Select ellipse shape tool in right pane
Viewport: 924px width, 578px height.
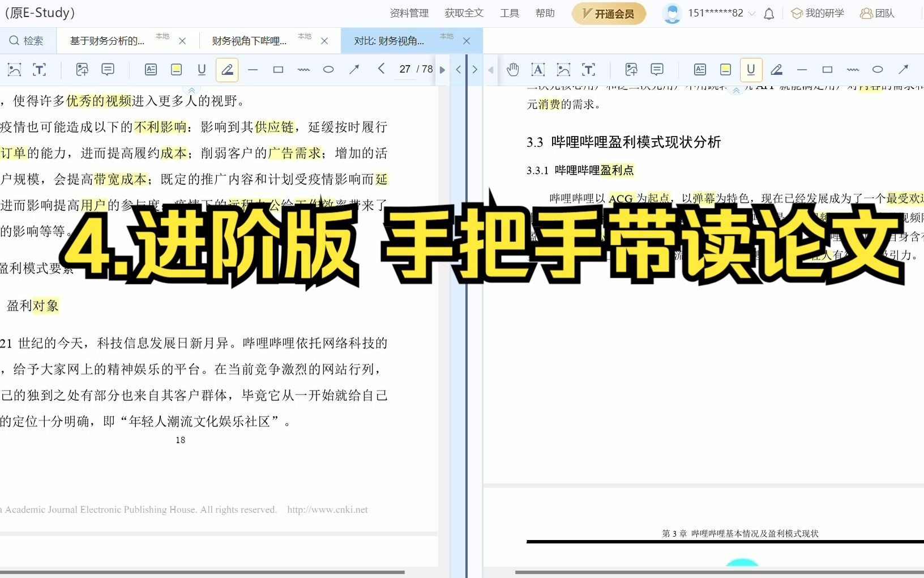point(878,70)
